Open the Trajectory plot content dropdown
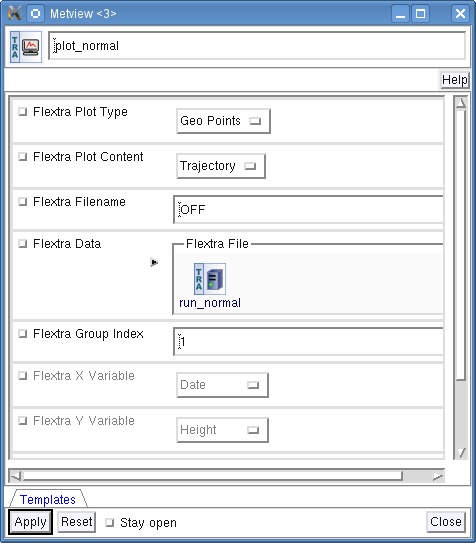 pos(221,166)
